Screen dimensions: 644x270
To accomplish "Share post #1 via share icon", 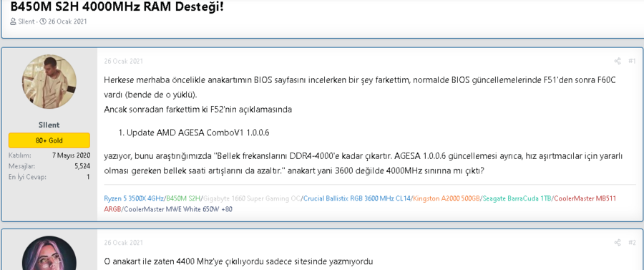I will 618,61.
